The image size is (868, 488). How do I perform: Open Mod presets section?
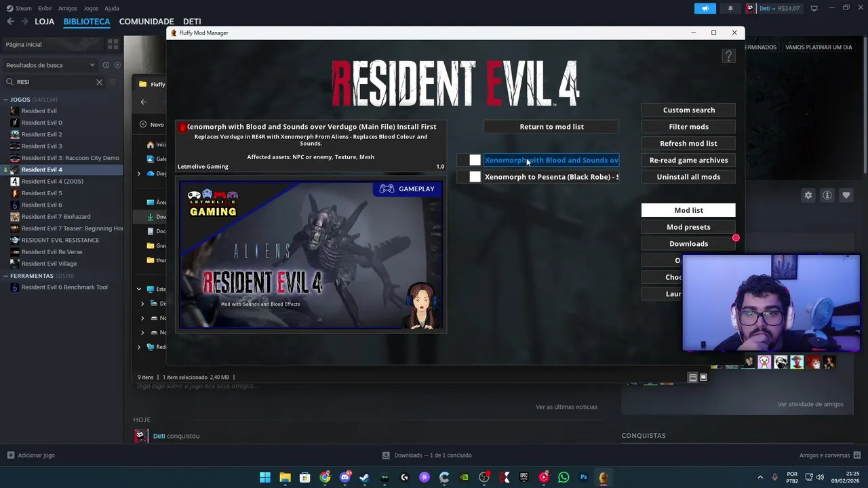click(688, 227)
